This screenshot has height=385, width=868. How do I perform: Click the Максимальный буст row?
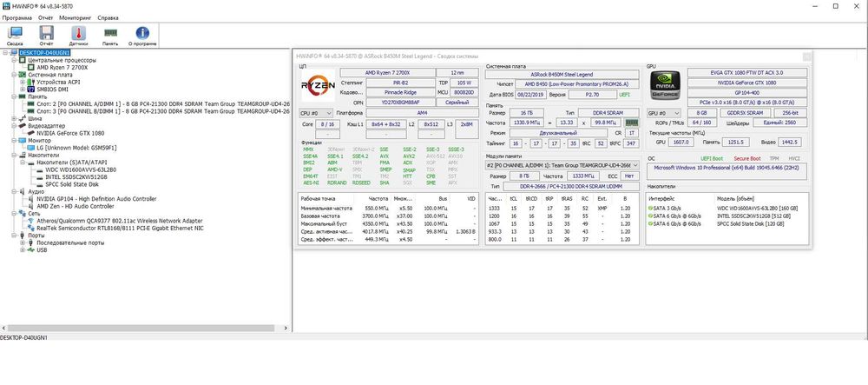tap(388, 224)
